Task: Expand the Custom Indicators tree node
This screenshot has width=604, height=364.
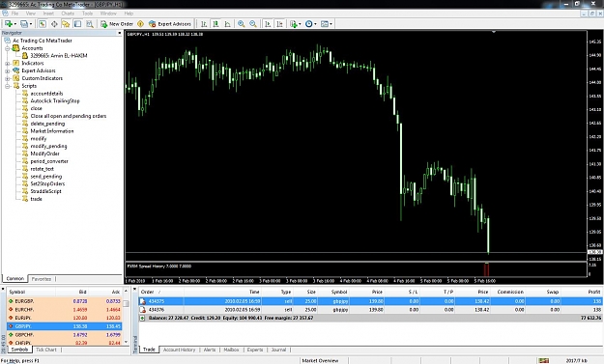Action: click(x=8, y=78)
